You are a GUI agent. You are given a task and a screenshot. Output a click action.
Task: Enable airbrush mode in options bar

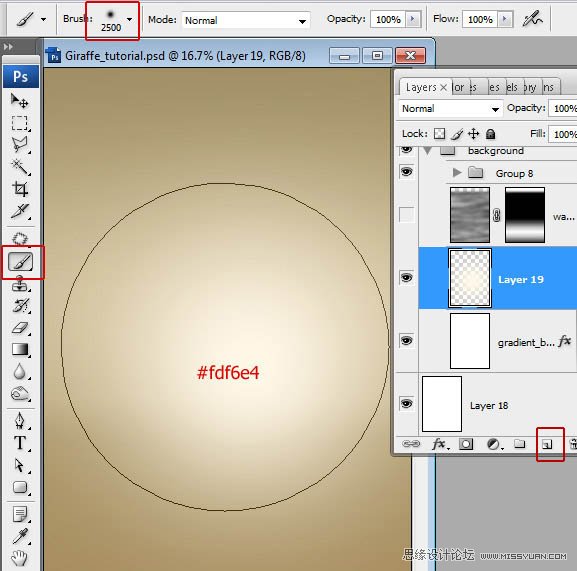point(532,19)
